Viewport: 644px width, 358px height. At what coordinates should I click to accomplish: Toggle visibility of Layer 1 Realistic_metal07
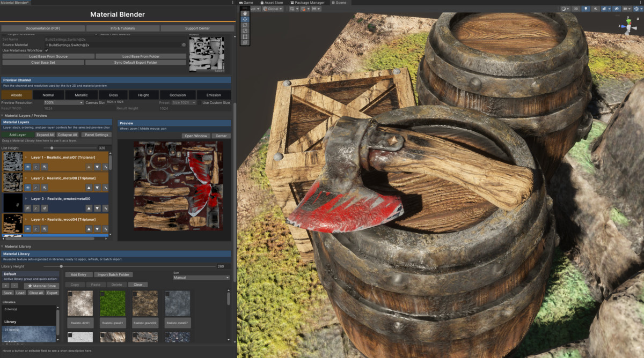coord(28,167)
